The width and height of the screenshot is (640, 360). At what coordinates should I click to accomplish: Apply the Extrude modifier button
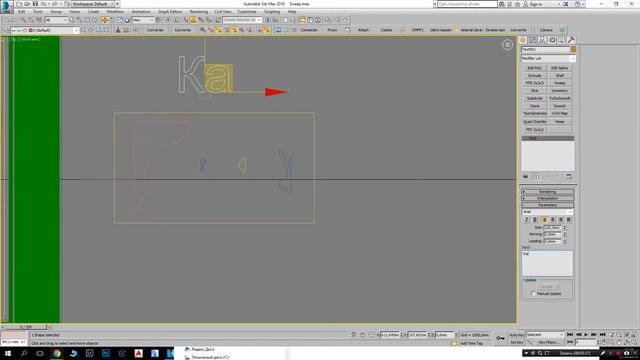[x=534, y=76]
